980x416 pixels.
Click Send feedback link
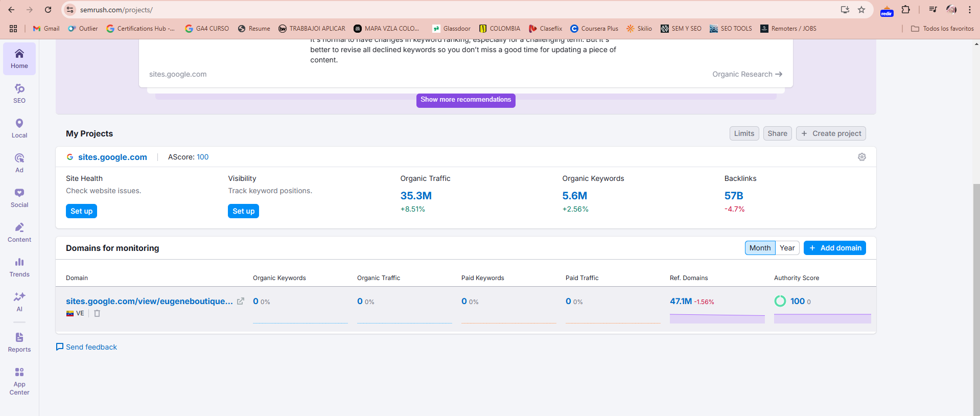pyautogui.click(x=86, y=347)
